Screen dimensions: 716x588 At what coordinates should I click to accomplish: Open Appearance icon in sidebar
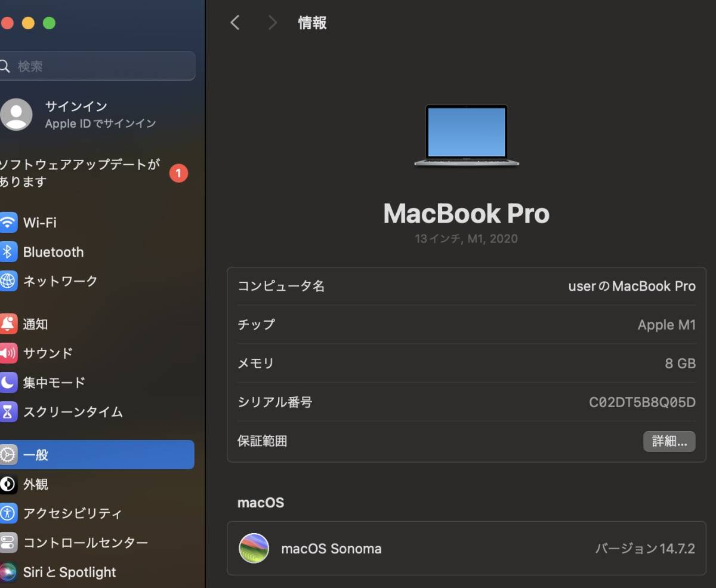point(8,484)
